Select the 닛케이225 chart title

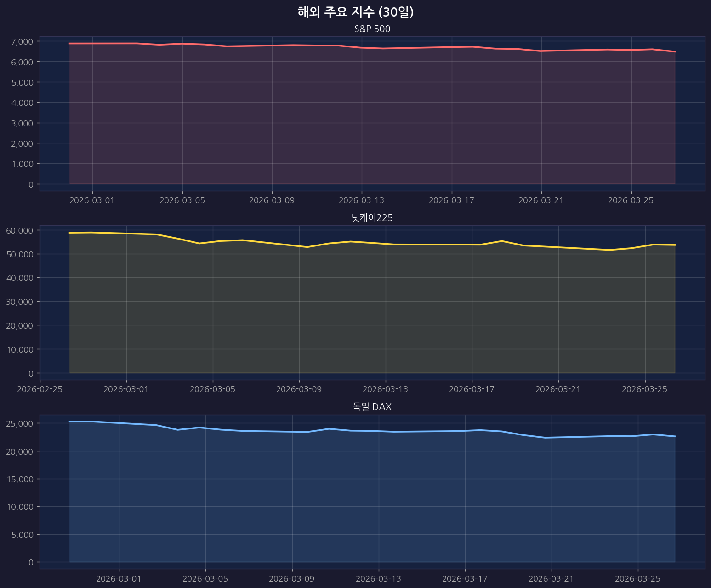[x=372, y=218]
